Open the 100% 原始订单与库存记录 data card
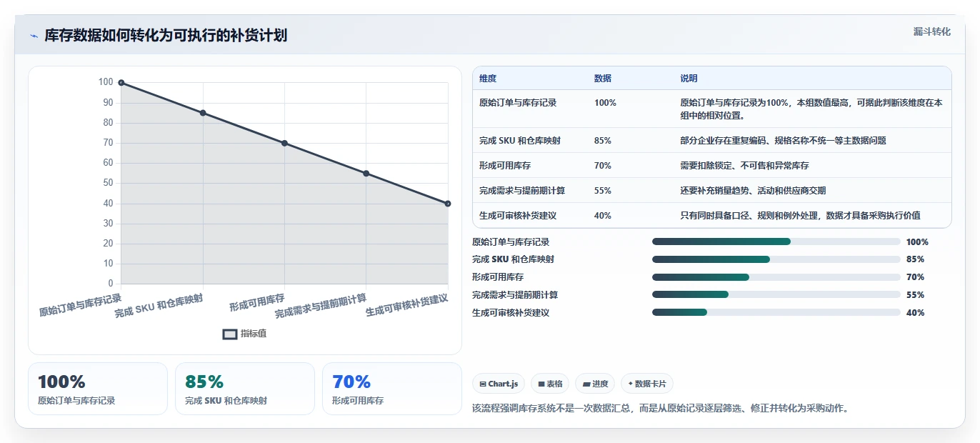Image resolution: width=980 pixels, height=443 pixels. (98, 389)
